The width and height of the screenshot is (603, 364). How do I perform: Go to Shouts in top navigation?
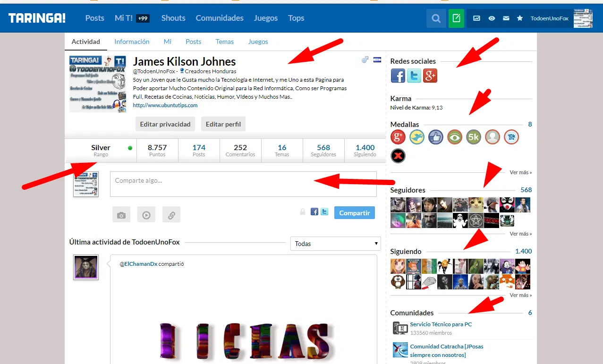[173, 18]
